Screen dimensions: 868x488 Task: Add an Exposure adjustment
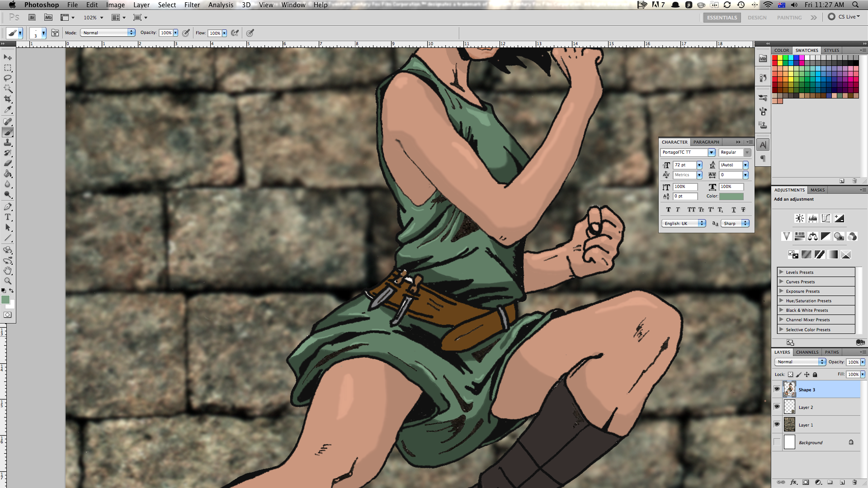(839, 218)
